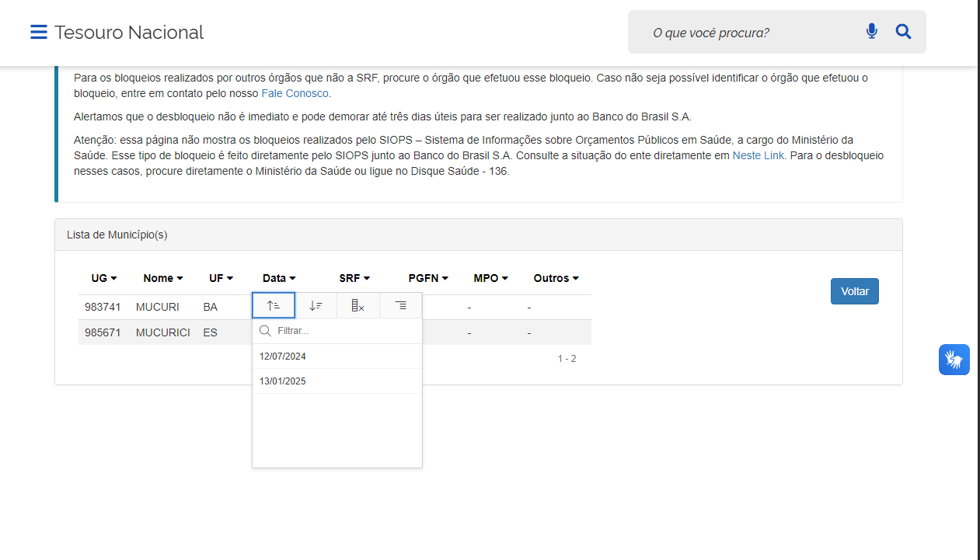The height and width of the screenshot is (560, 980).
Task: Sort Data column ascending
Action: point(274,306)
